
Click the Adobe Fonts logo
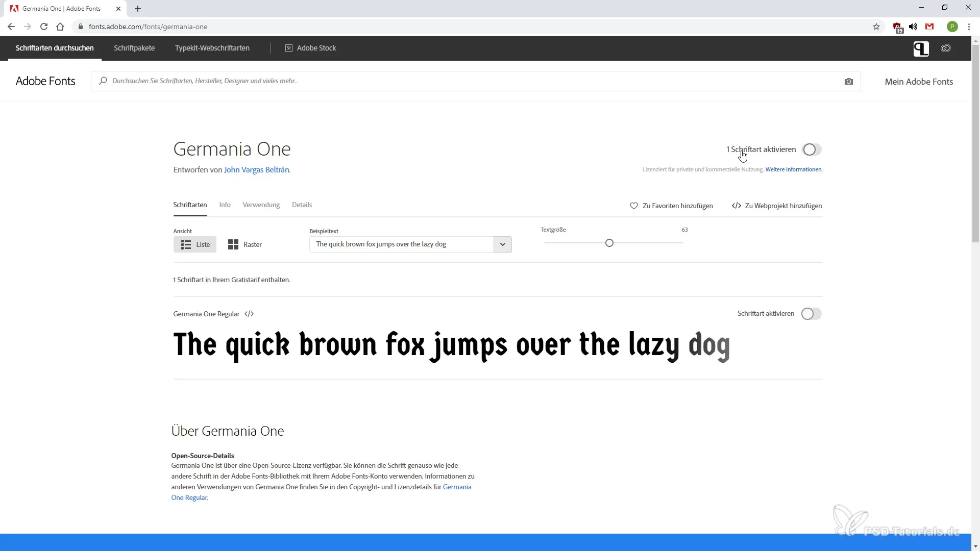45,81
